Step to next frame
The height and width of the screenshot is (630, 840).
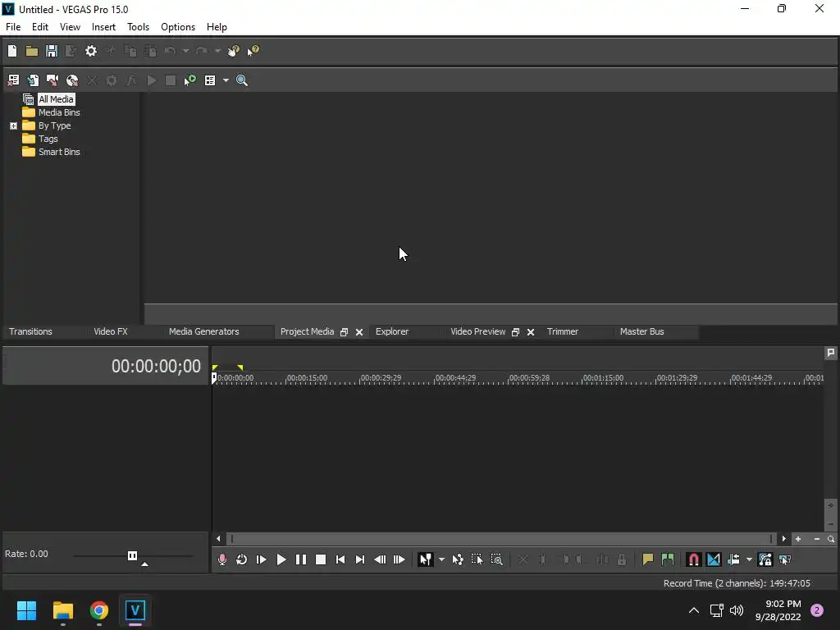399,559
